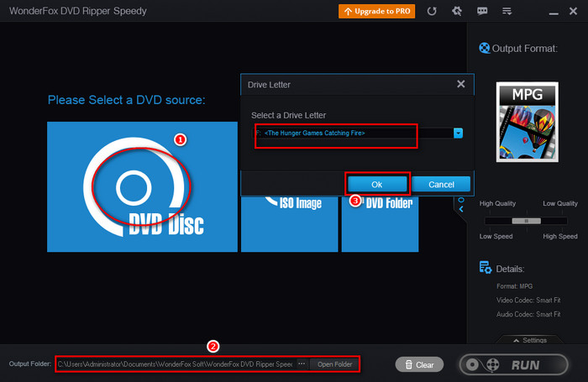Open the menu list icon in title bar

pyautogui.click(x=507, y=11)
